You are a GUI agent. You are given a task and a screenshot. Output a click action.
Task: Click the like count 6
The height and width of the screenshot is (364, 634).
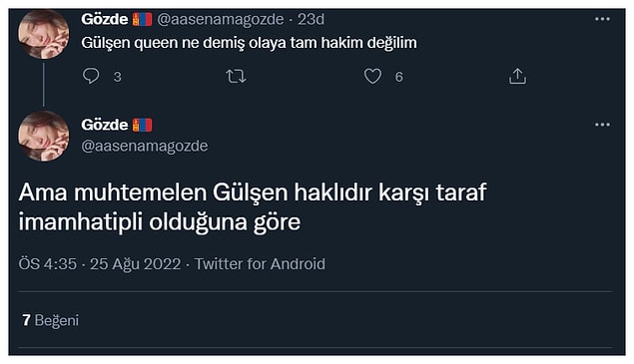(398, 77)
